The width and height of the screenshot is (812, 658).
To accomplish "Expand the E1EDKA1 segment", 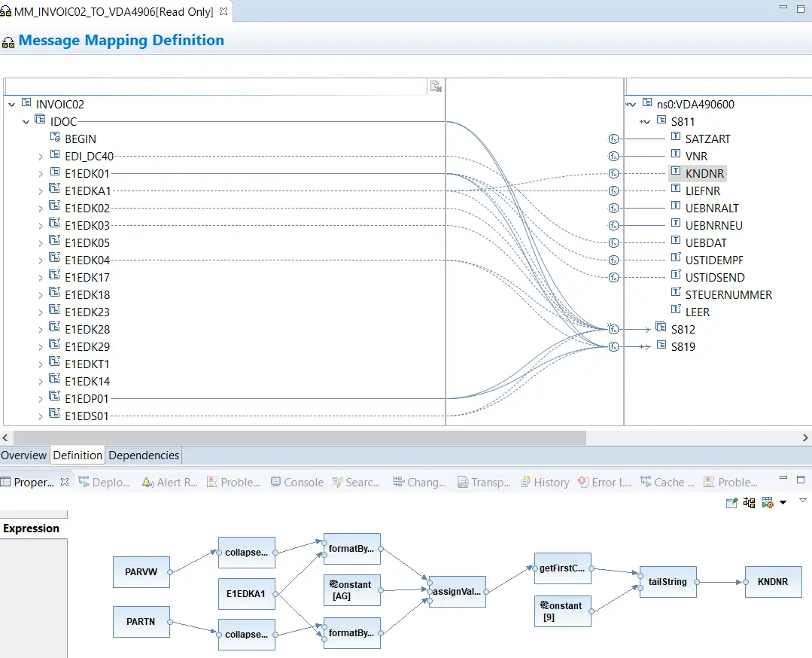I will [41, 191].
